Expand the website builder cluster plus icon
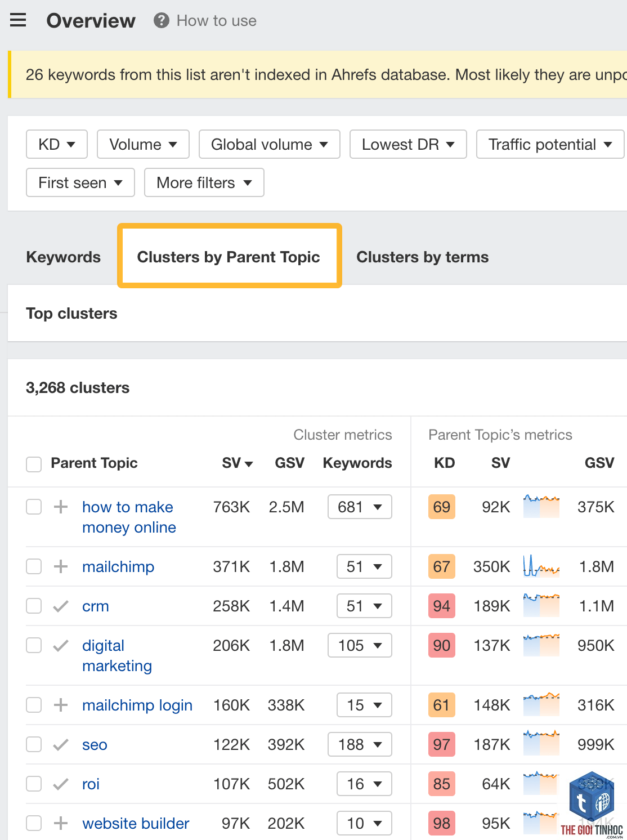This screenshot has width=627, height=840. [x=61, y=823]
